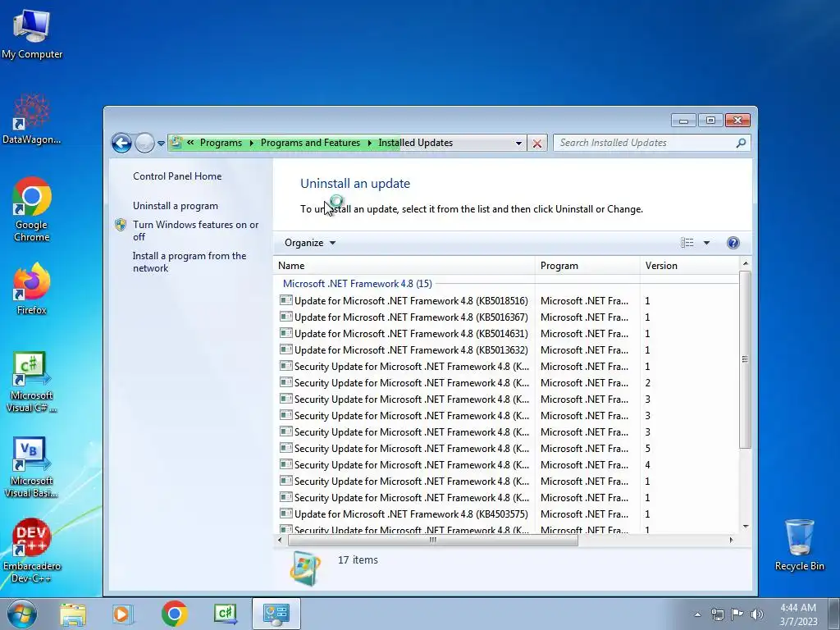Click the network tray icon
The width and height of the screenshot is (840, 630).
pyautogui.click(x=717, y=614)
